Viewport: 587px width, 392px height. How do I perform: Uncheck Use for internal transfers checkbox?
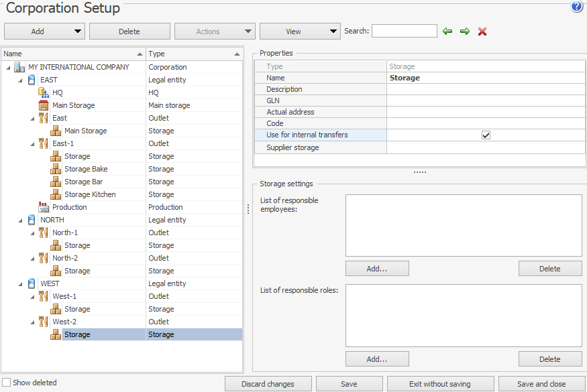tap(486, 135)
